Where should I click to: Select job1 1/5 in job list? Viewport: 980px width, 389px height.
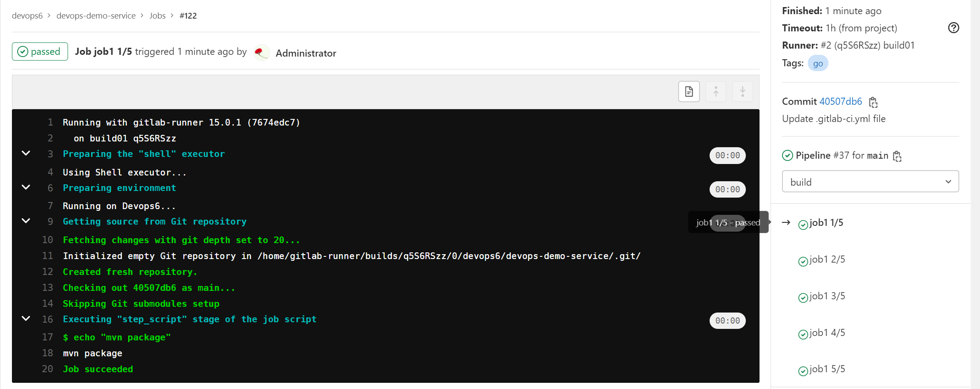[826, 223]
